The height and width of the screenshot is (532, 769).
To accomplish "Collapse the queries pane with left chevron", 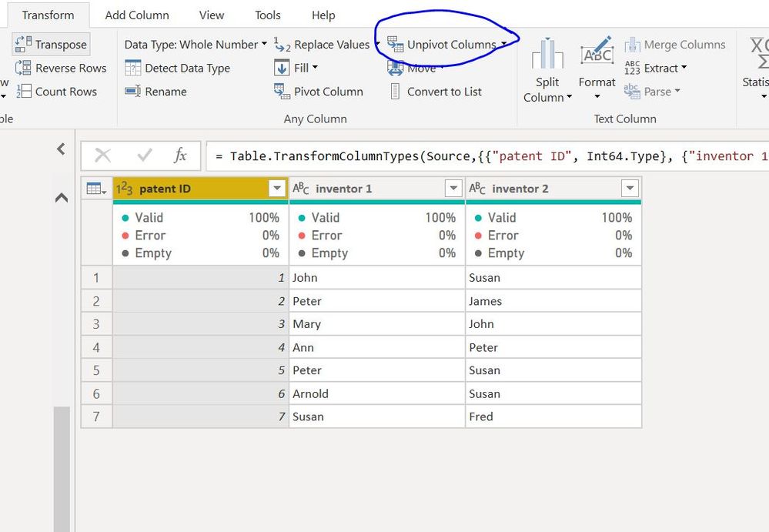I will [x=62, y=149].
